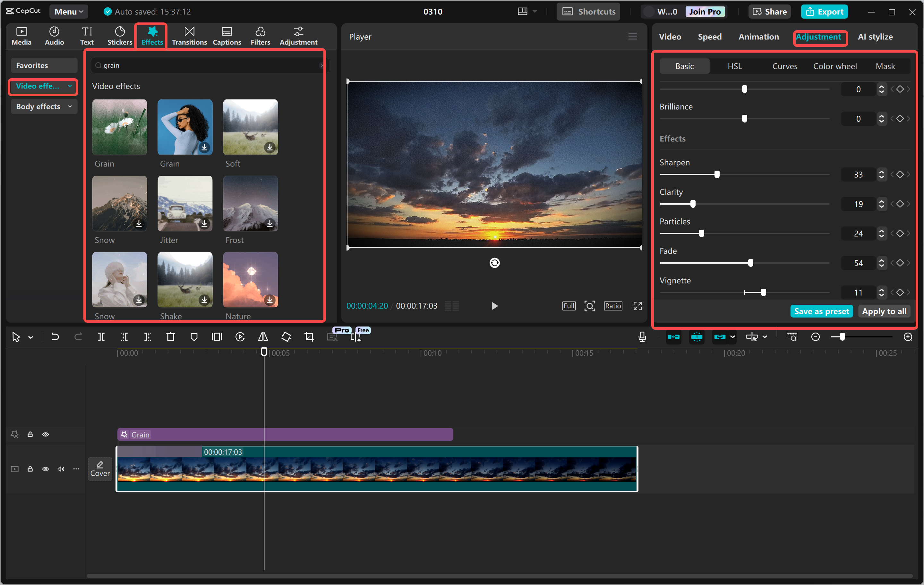Open the Transitions panel
The image size is (924, 585).
(189, 36)
